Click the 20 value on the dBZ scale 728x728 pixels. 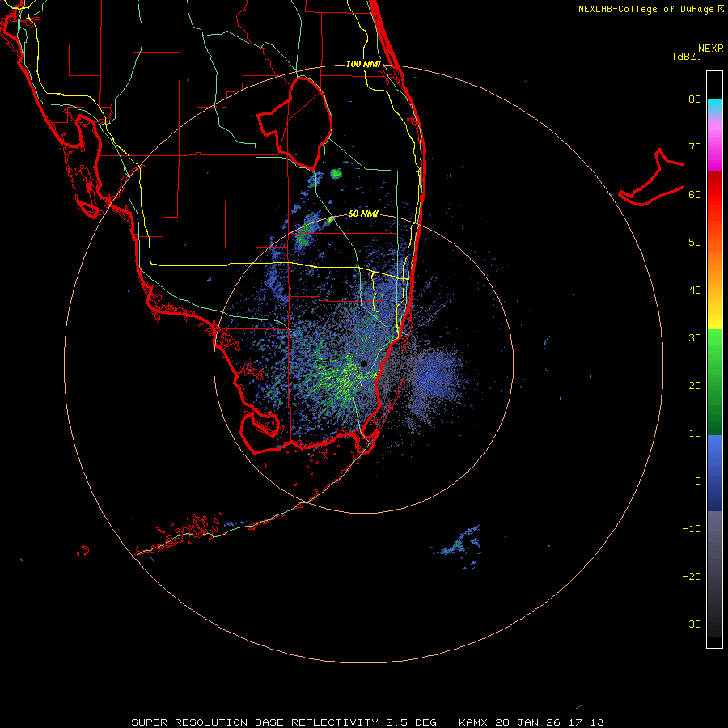coord(695,387)
